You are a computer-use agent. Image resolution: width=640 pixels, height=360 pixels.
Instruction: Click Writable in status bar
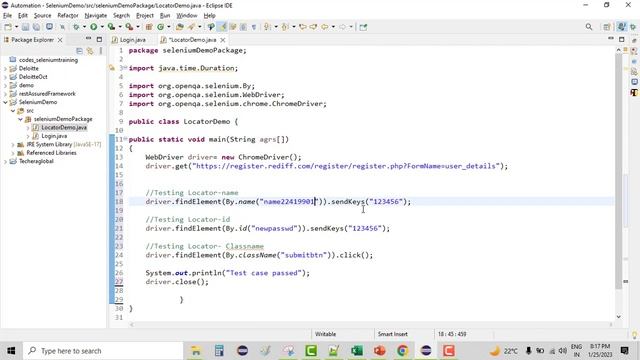tap(325, 334)
